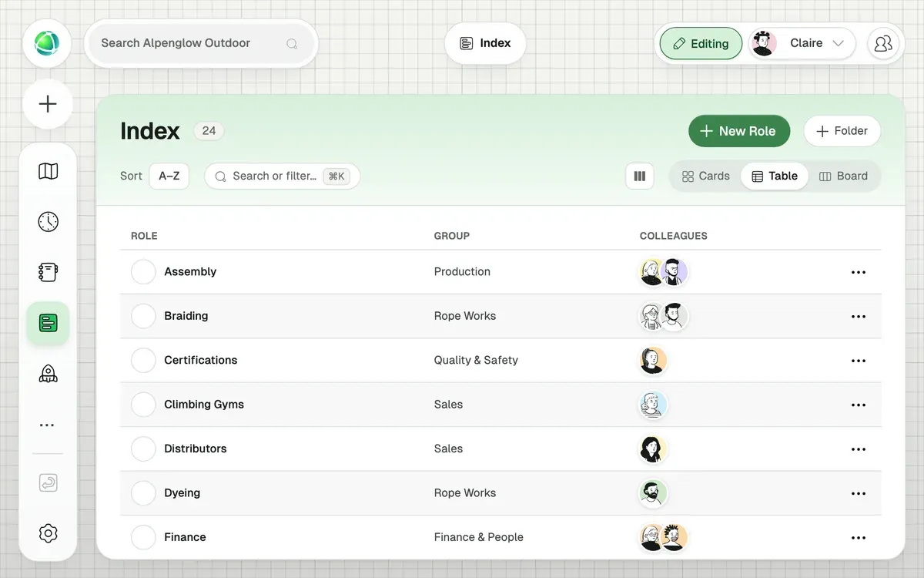Select the Dyeing row circle

click(x=143, y=493)
